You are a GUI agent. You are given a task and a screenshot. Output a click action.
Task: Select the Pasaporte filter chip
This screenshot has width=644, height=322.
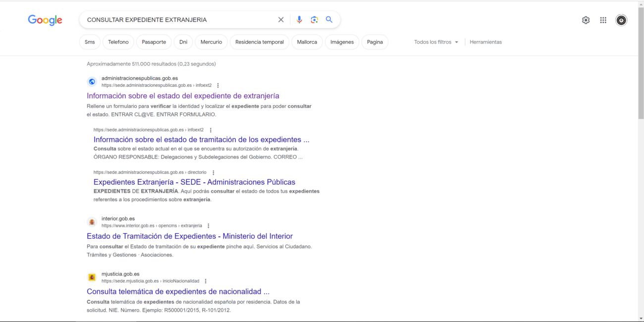point(154,42)
